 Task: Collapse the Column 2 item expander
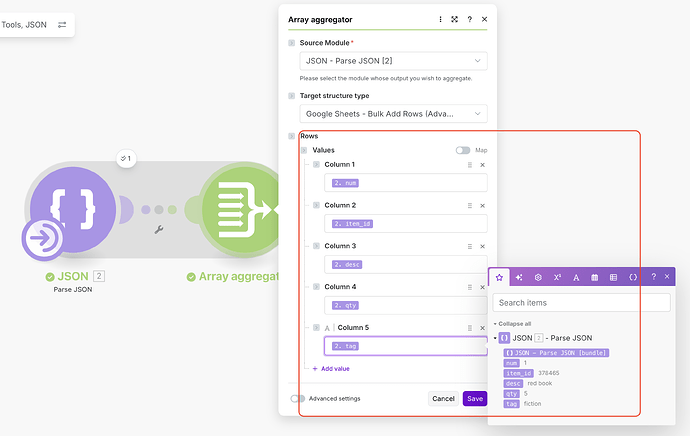316,205
